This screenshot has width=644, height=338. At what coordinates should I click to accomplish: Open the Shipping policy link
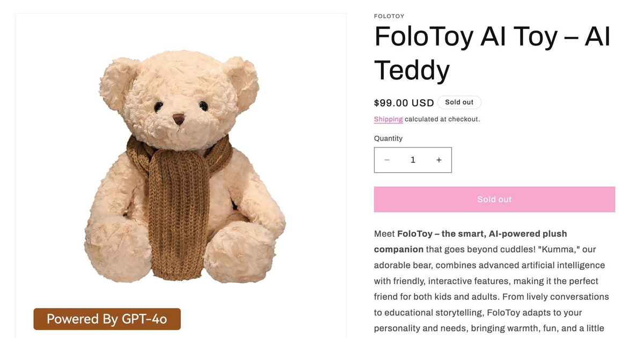click(x=388, y=119)
